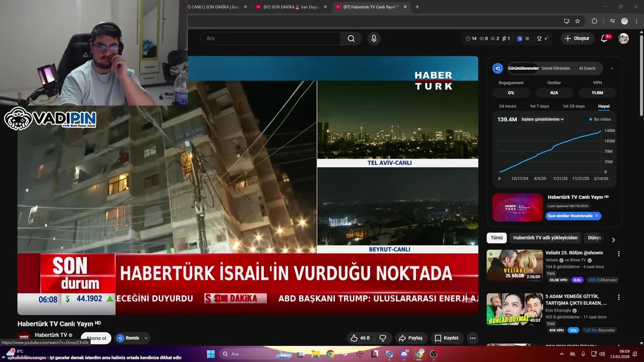Open YouTube notifications bell
Viewport: 644px width, 362px height.
[x=605, y=38]
